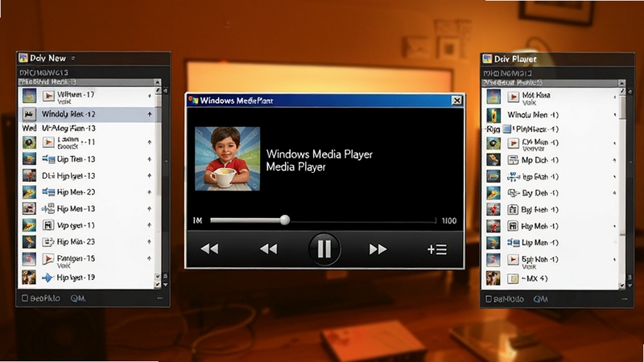The width and height of the screenshot is (644, 362).
Task: Click the scroll up arrow of the 'Doly New' list
Action: [157, 83]
